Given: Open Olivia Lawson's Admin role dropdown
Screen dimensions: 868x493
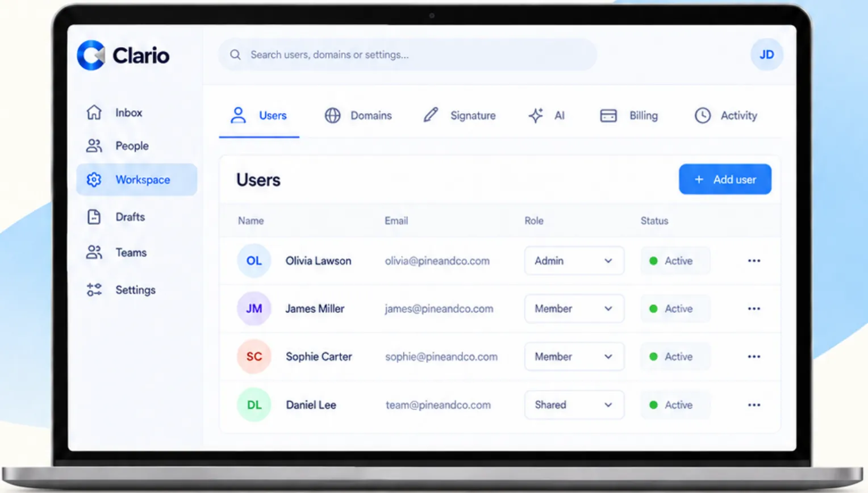Looking at the screenshot, I should [574, 261].
